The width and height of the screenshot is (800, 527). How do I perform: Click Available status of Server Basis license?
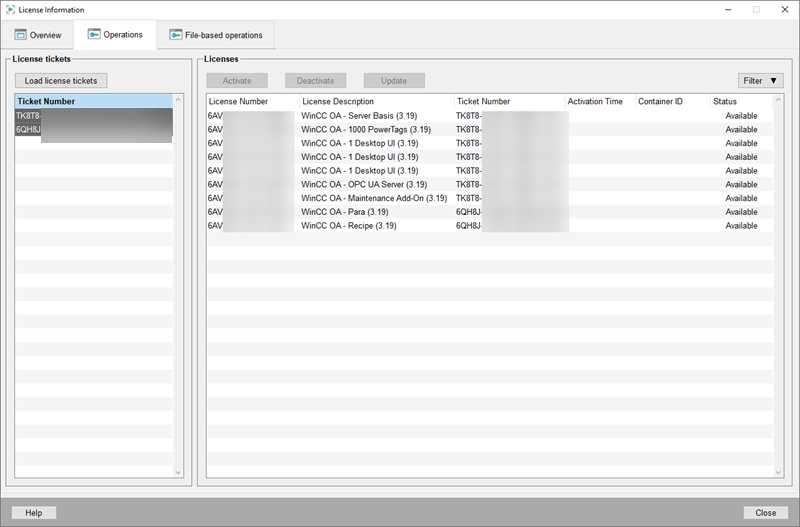click(741, 116)
